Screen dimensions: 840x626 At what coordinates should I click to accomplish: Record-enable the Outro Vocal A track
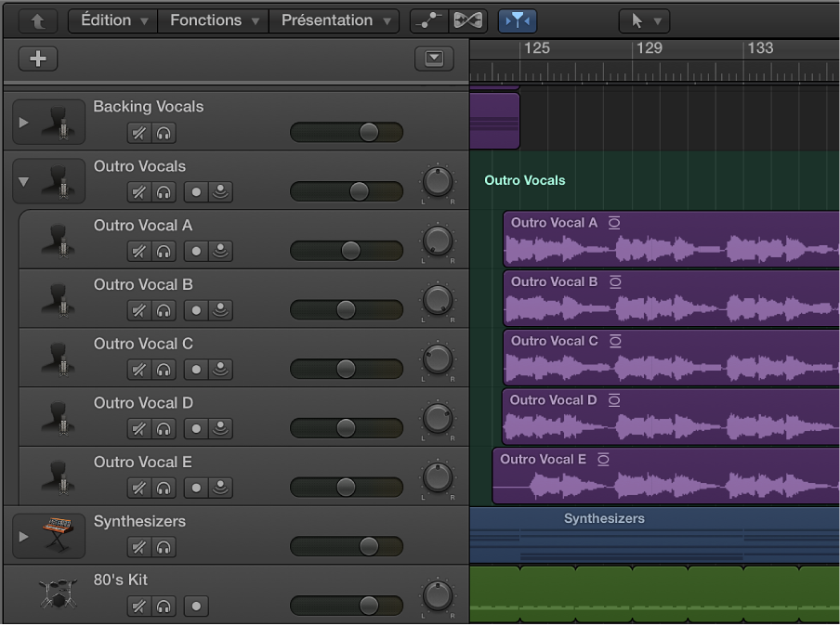tap(196, 251)
